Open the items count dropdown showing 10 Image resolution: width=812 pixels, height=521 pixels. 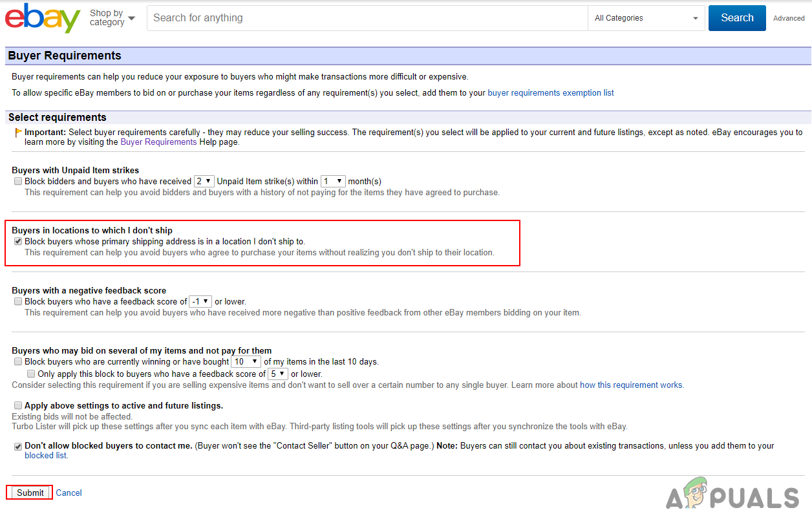(x=246, y=362)
